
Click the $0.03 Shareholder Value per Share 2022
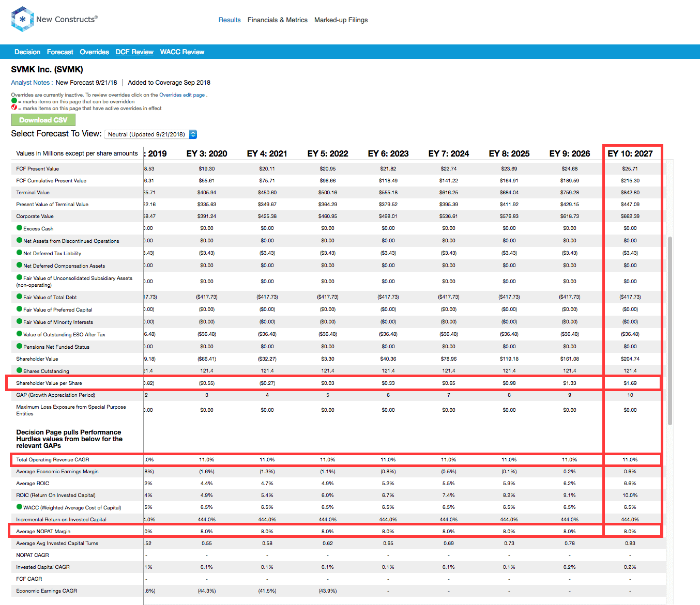click(x=328, y=383)
